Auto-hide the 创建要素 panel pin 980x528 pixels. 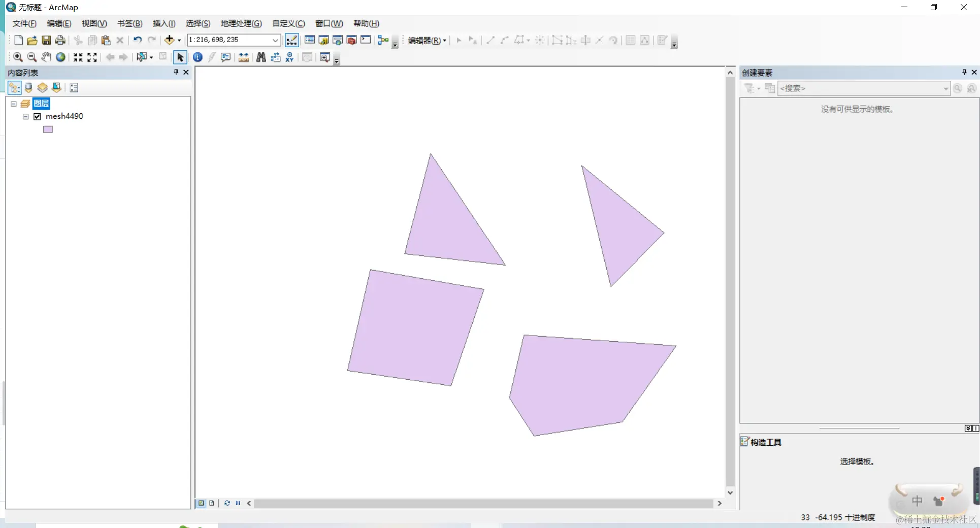click(x=964, y=72)
